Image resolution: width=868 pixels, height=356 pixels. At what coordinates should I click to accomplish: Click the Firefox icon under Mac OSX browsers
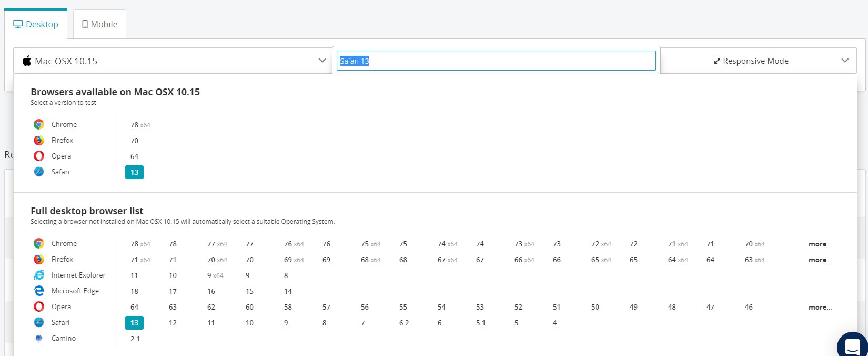tap(39, 140)
